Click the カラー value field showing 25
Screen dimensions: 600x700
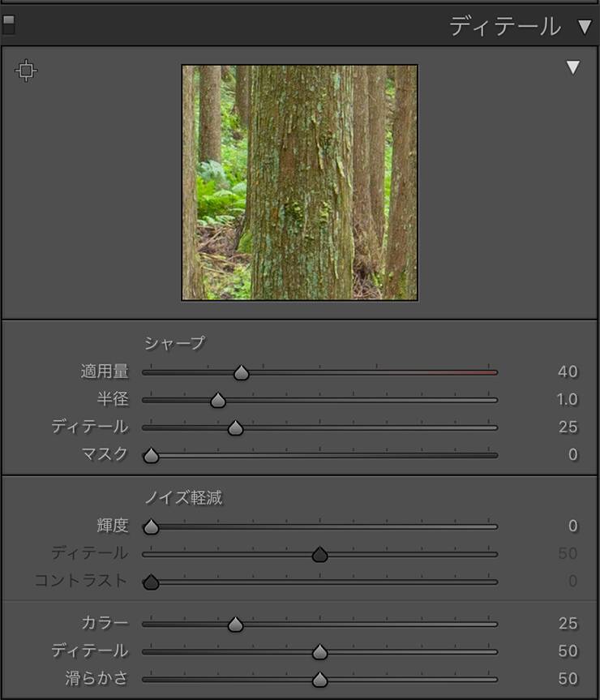click(568, 623)
